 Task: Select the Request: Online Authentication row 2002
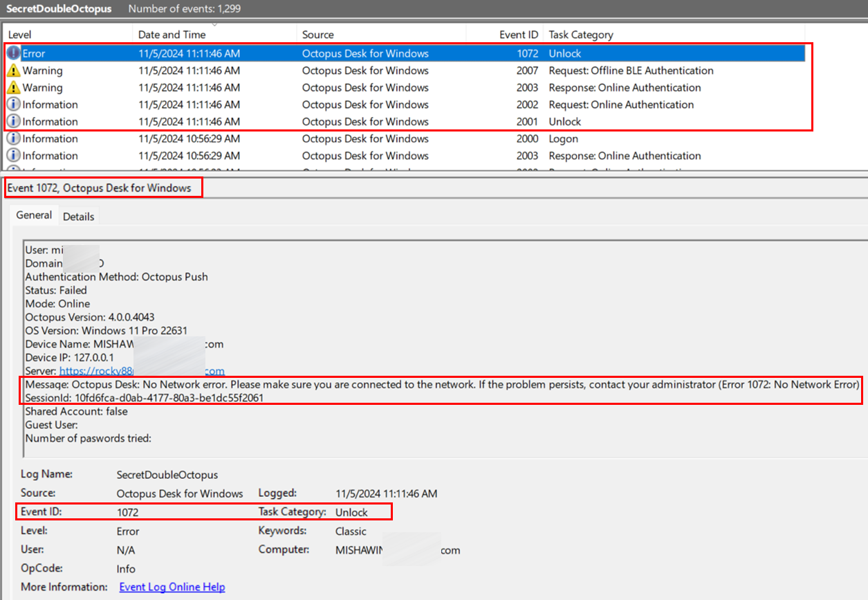[405, 104]
